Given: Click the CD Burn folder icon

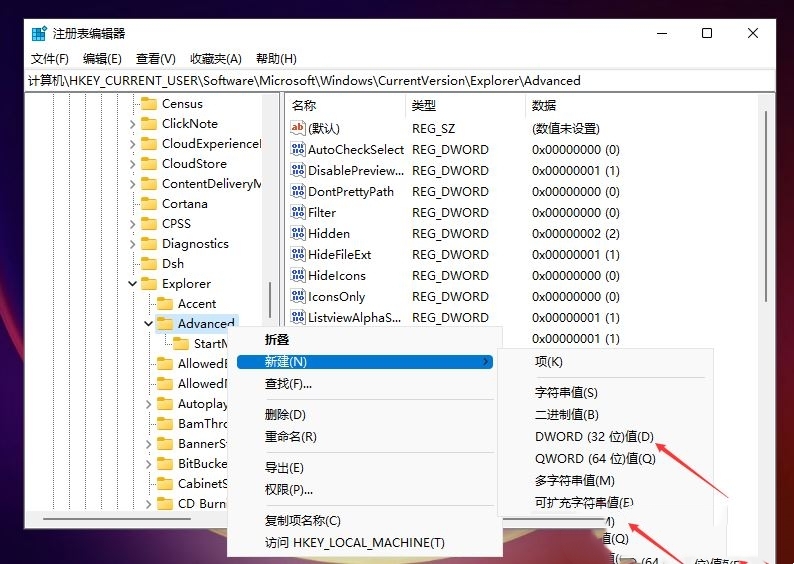Looking at the screenshot, I should point(165,503).
